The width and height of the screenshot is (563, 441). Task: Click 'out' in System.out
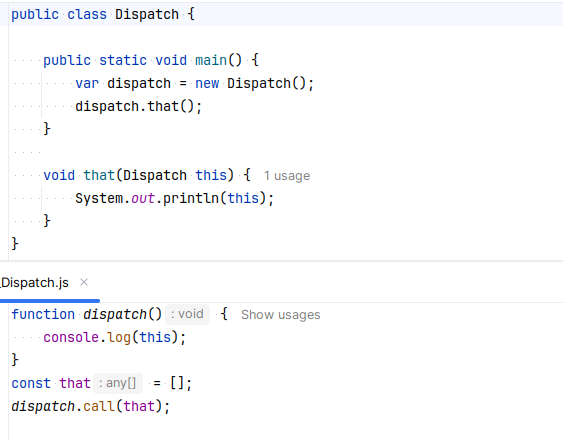tap(143, 198)
